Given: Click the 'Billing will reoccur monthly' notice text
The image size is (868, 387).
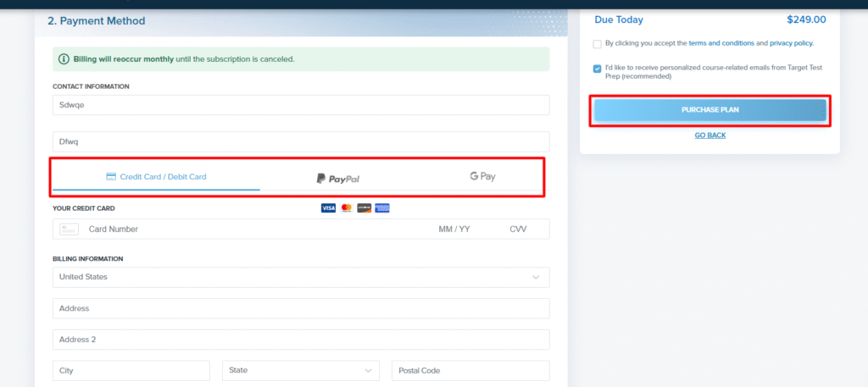Looking at the screenshot, I should tap(124, 58).
